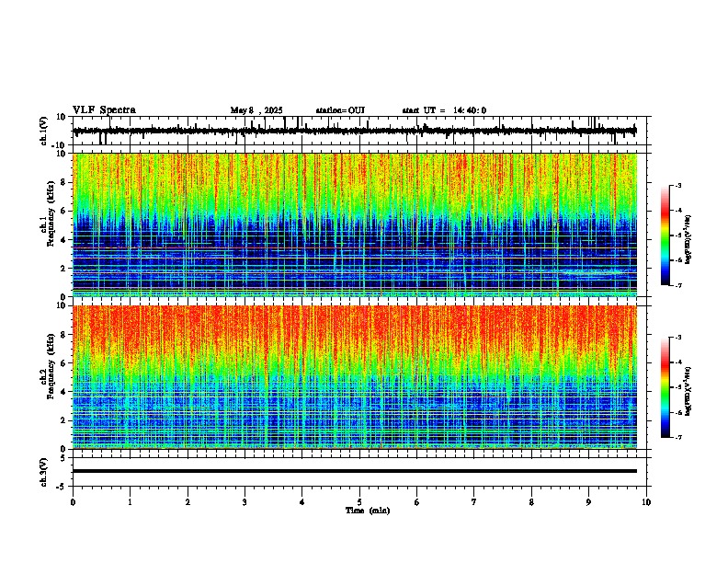Click the start UT '14:40: 0' text

tap(470, 110)
